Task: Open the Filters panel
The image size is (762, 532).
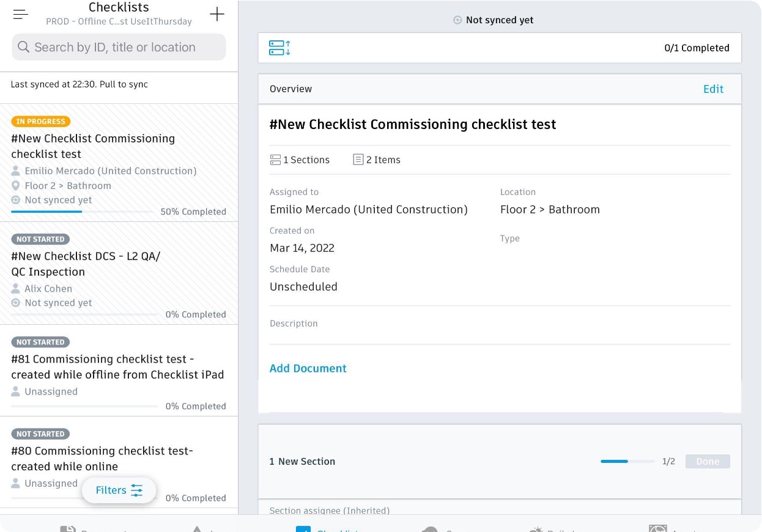Action: [119, 490]
